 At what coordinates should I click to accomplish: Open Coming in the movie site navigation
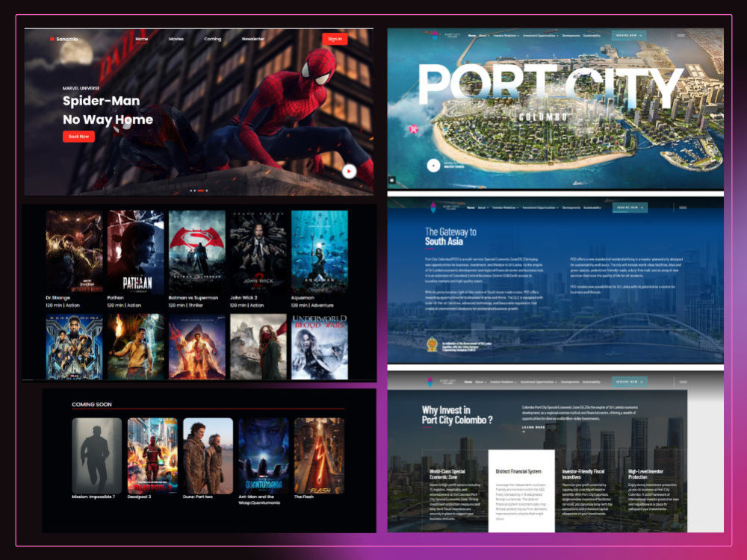tap(212, 39)
